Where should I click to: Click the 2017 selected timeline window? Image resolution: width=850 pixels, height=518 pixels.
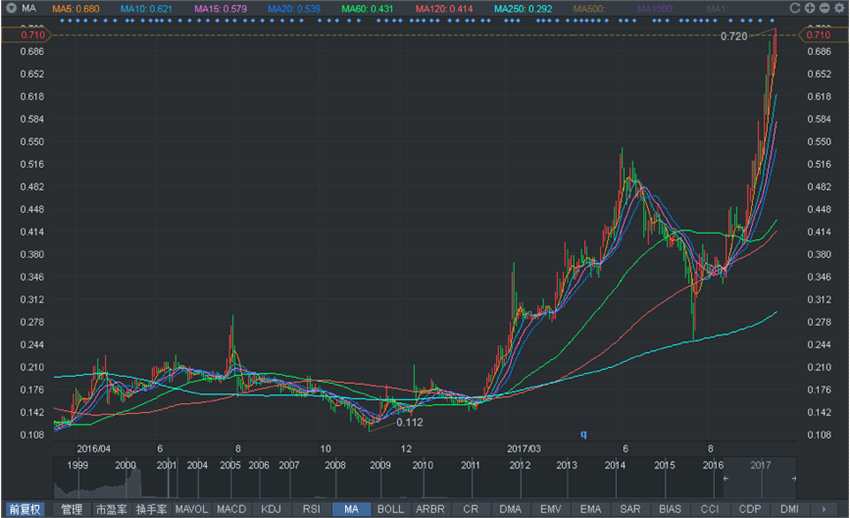[760, 478]
